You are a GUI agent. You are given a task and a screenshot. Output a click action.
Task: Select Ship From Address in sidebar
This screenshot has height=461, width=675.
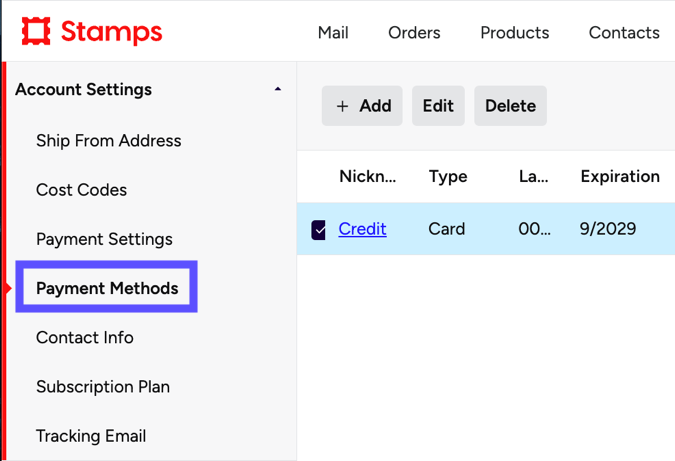108,141
